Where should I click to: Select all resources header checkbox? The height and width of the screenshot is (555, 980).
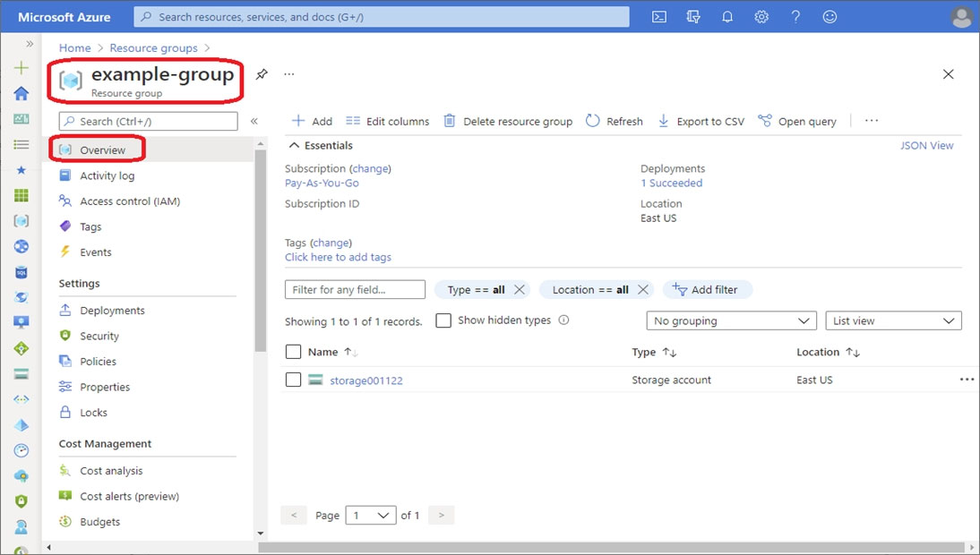click(x=293, y=352)
